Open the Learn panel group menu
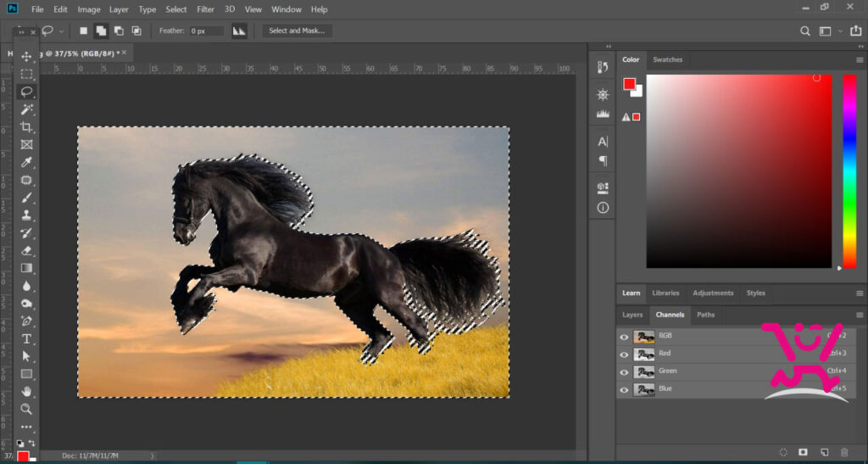868x464 pixels. [x=860, y=293]
